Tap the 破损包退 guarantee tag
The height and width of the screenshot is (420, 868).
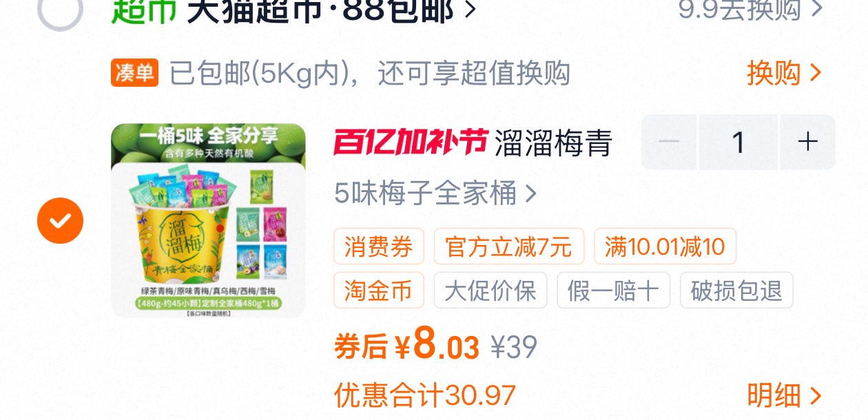click(x=736, y=290)
